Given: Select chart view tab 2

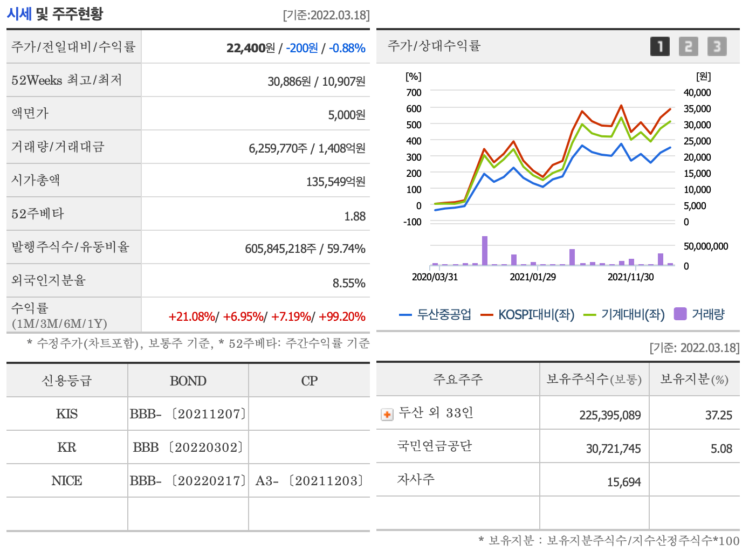Looking at the screenshot, I should tap(688, 46).
